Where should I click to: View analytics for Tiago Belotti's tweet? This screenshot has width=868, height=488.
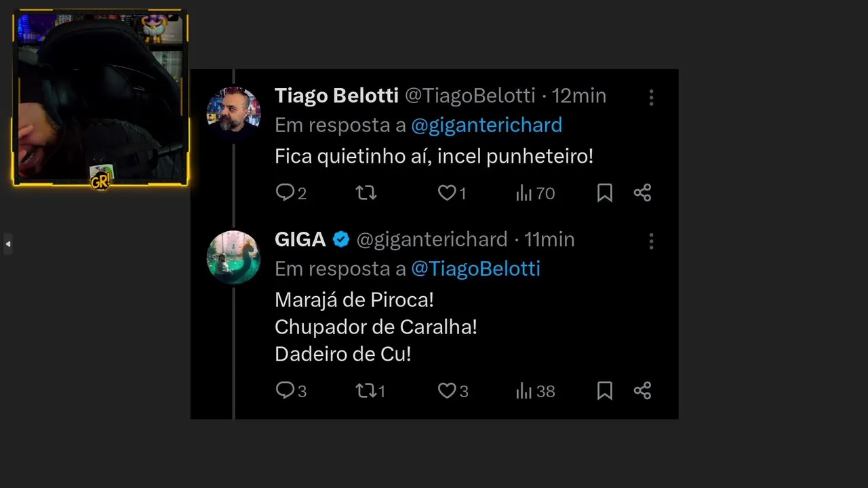(524, 193)
